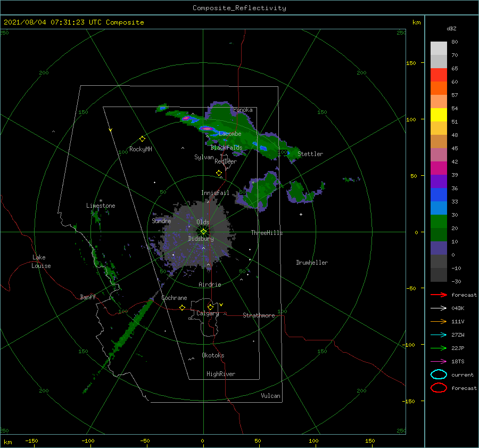Click the white asterisk marker above Limestone

[101, 201]
